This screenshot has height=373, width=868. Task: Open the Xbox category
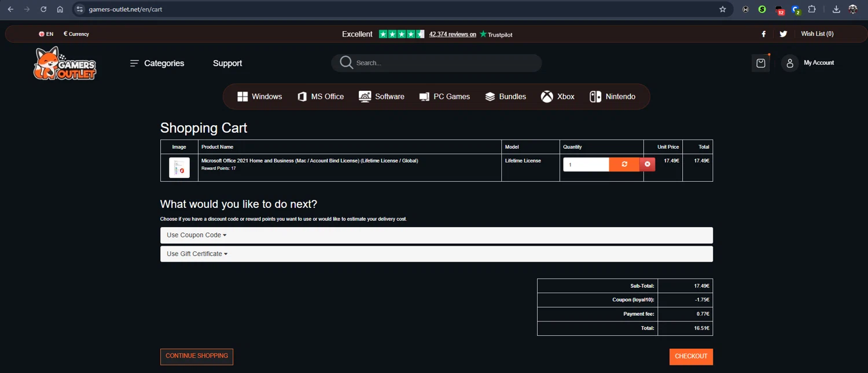coord(558,97)
